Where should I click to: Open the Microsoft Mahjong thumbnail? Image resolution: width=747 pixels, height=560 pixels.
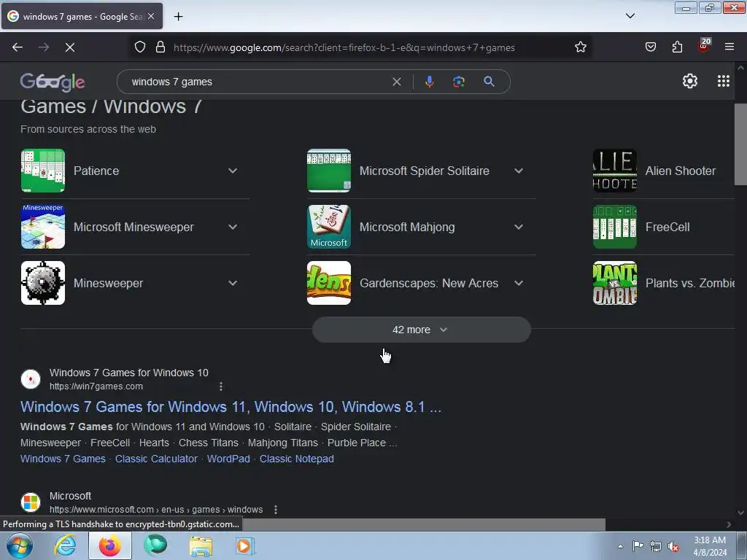pyautogui.click(x=329, y=227)
